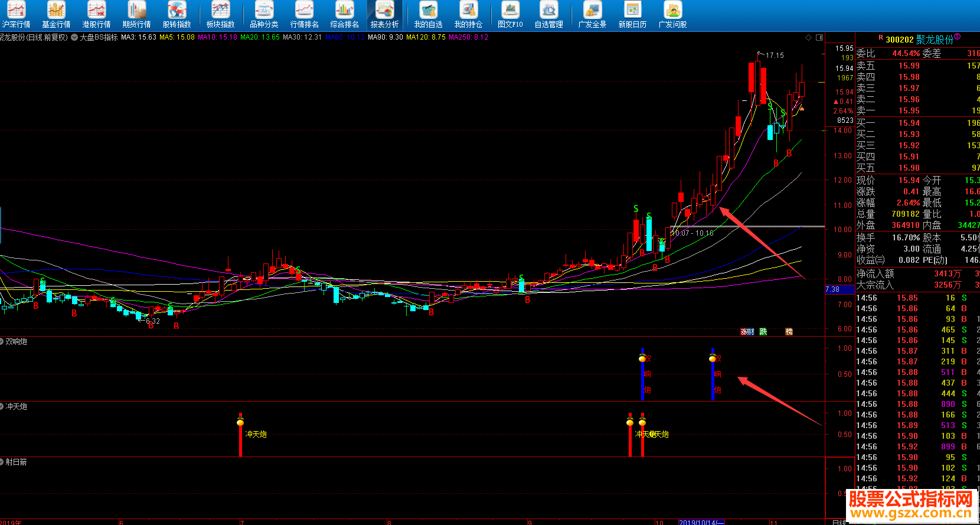
Task: Open 自选管理 watchlist manager
Action: click(548, 15)
